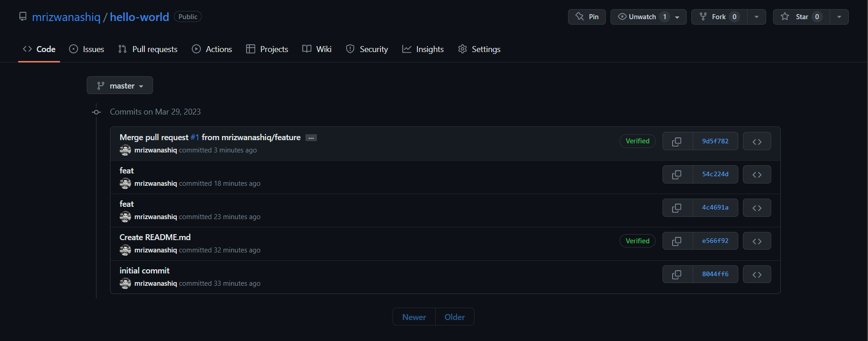868x341 pixels.
Task: Browse repository at commit 9d5f782
Action: 757,142
